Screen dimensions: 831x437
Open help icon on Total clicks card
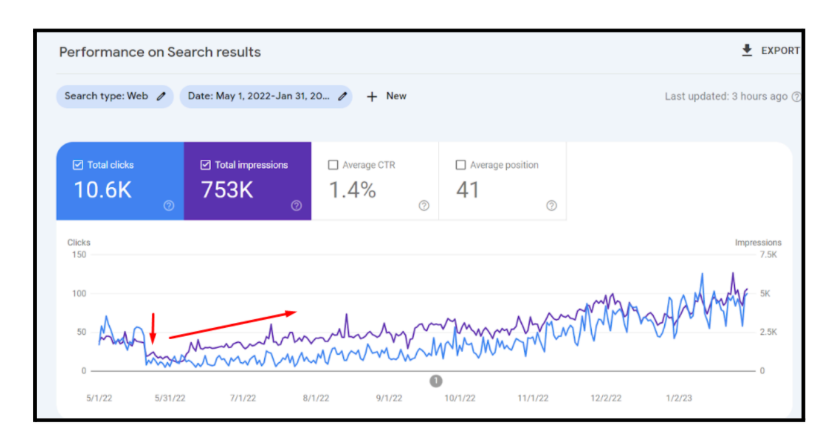(169, 206)
